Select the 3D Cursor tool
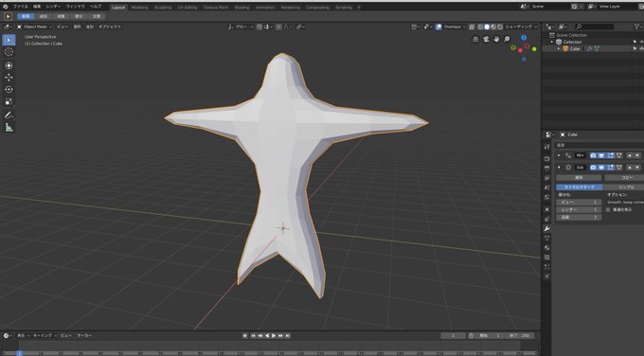Viewport: 644px width, 356px height. pos(9,52)
